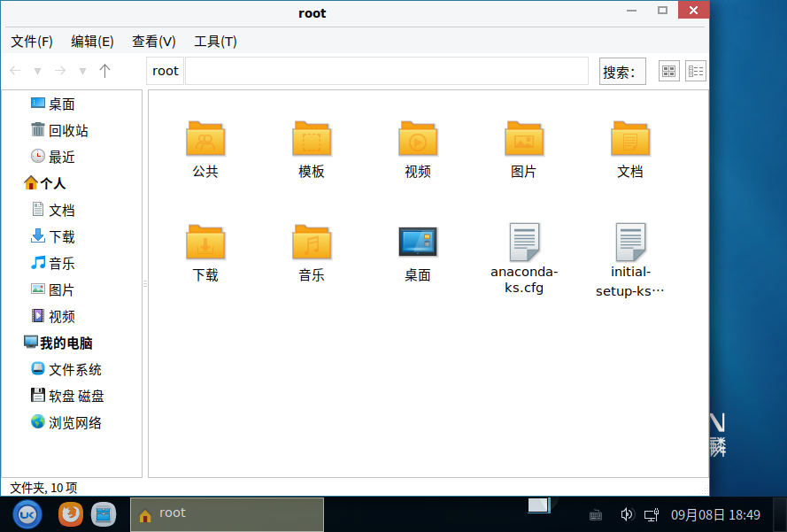Click the 桌面 desktop icon in file view
Viewport: 787px width, 532px height.
418,243
